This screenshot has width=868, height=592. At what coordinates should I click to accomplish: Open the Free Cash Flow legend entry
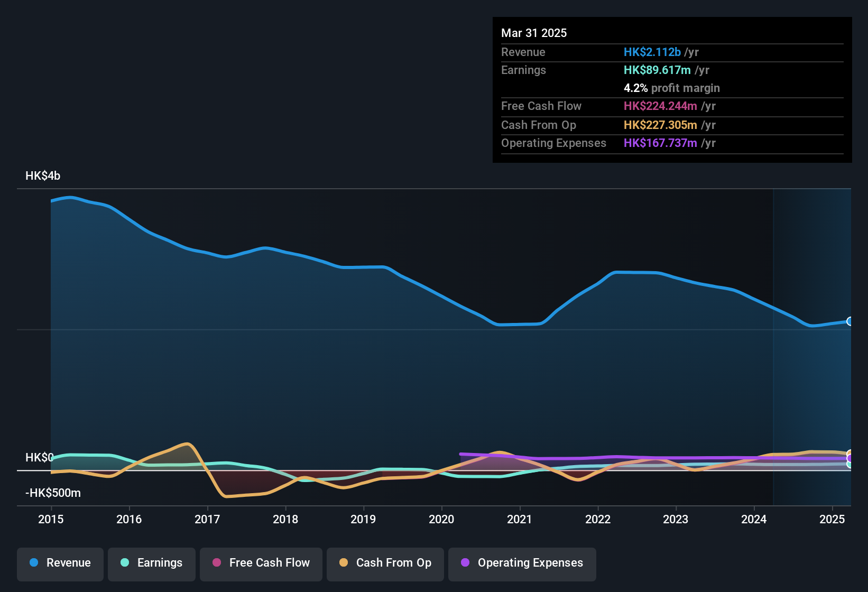coord(261,564)
